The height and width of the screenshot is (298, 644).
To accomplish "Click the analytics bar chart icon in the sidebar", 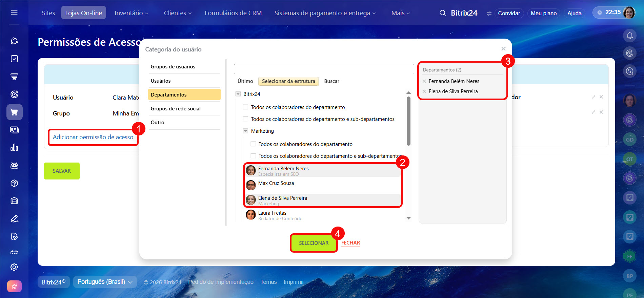I will 14,148.
